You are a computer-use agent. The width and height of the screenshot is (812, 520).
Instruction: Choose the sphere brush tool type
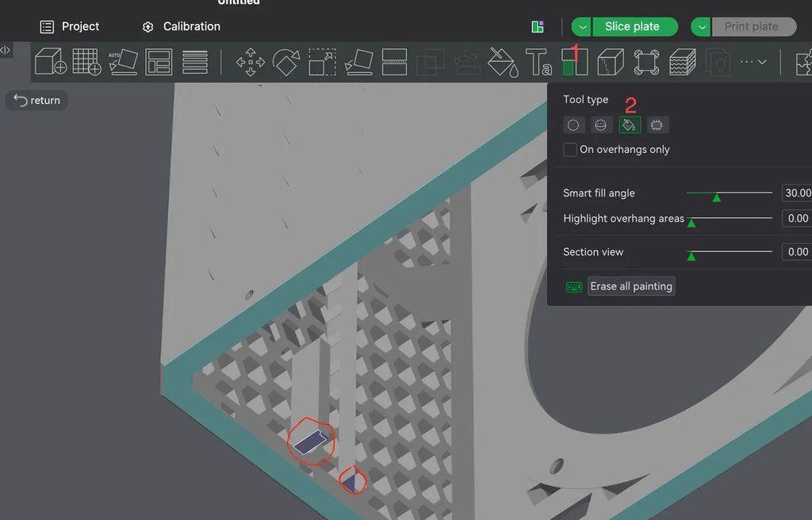click(x=601, y=125)
